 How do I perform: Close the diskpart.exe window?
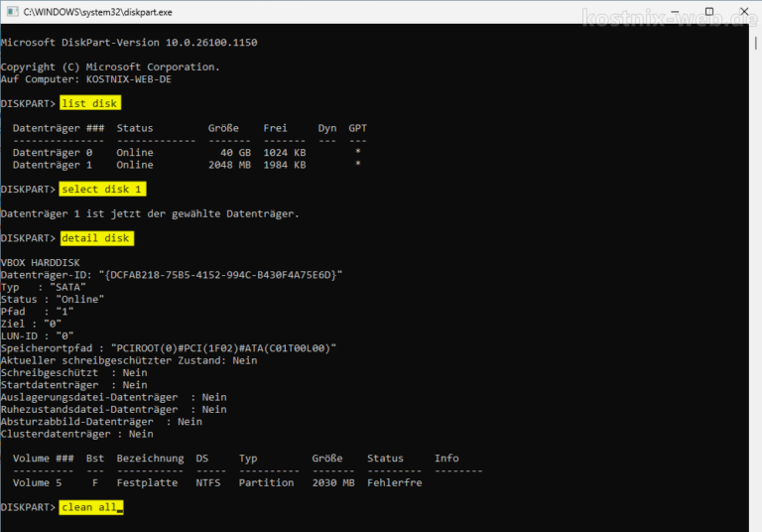(744, 12)
